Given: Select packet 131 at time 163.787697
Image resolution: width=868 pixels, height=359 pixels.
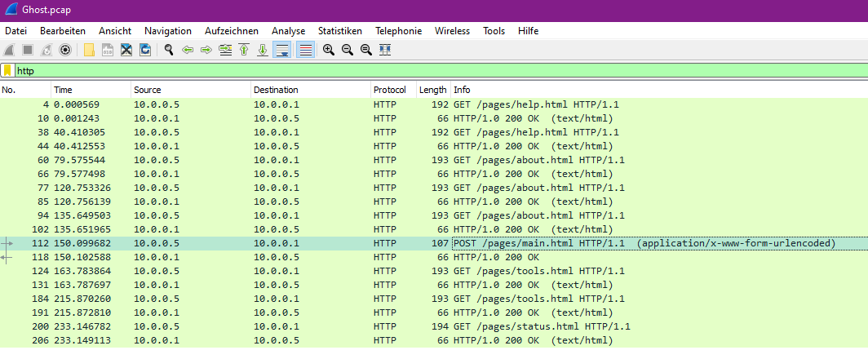Looking at the screenshot, I should [434, 285].
